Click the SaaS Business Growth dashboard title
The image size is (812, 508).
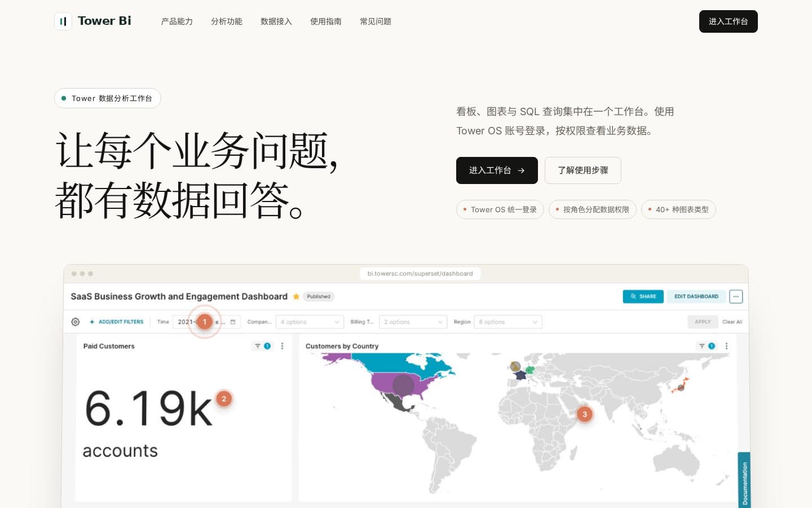[x=179, y=296]
